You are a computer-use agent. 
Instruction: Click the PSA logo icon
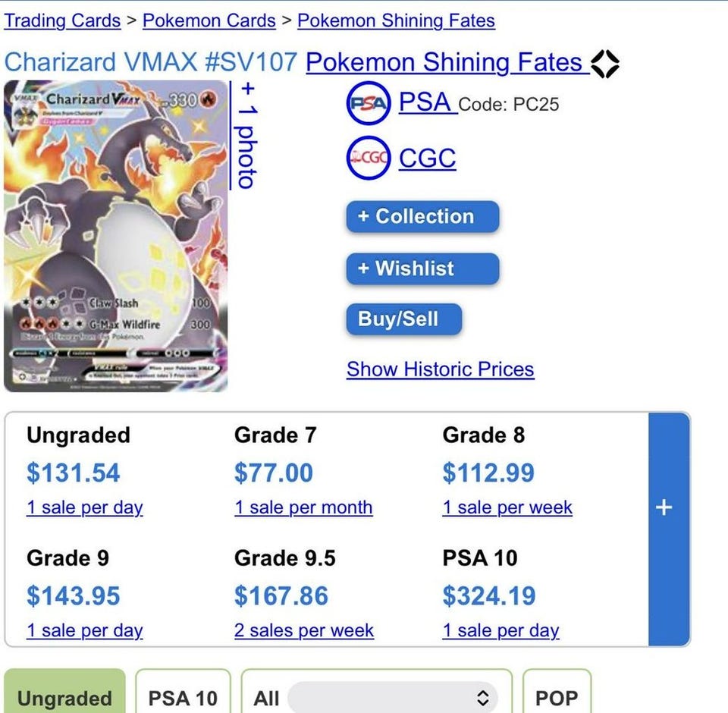tap(369, 102)
